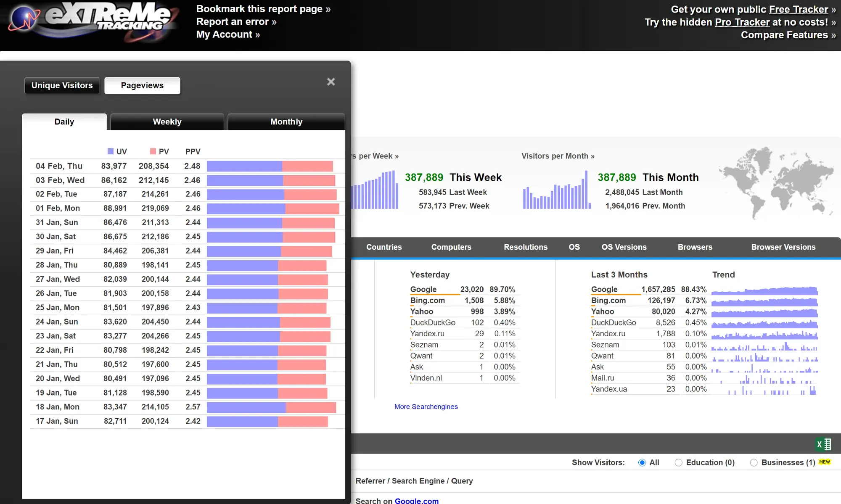This screenshot has width=841, height=504.
Task: Click the 18 Jan, Mon row bar
Action: 272,407
